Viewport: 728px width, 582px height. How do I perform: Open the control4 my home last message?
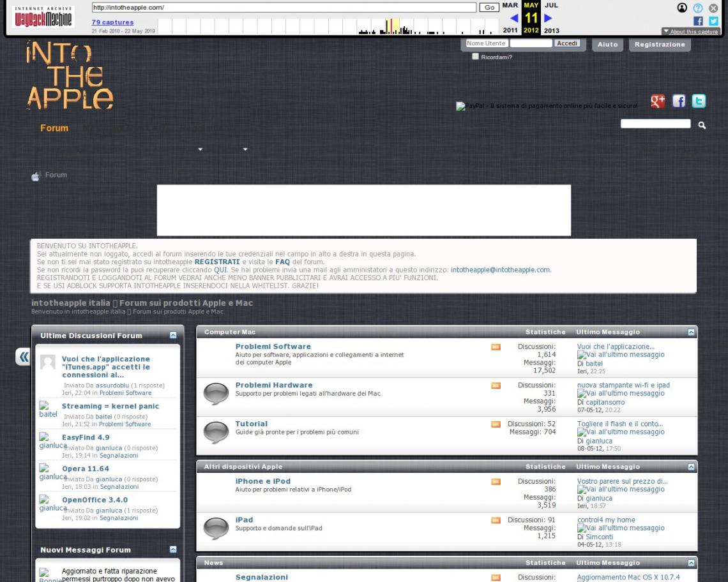pyautogui.click(x=606, y=520)
